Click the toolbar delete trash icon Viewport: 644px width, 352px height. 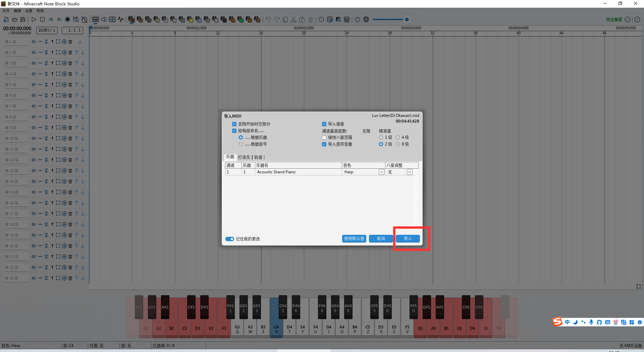pyautogui.click(x=310, y=19)
